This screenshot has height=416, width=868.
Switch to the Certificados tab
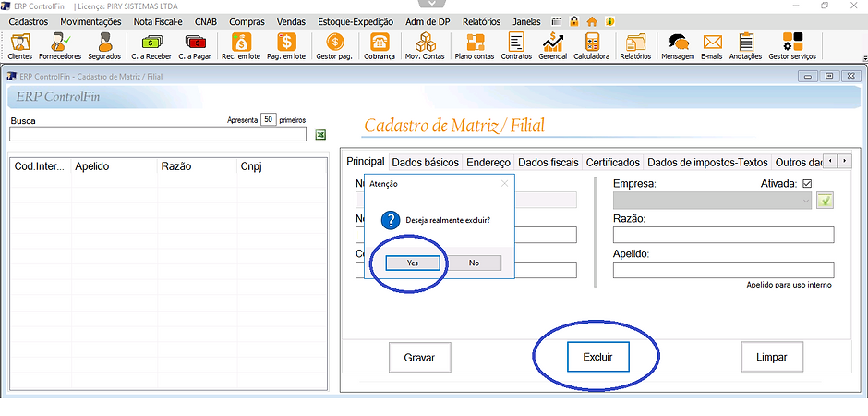point(613,163)
